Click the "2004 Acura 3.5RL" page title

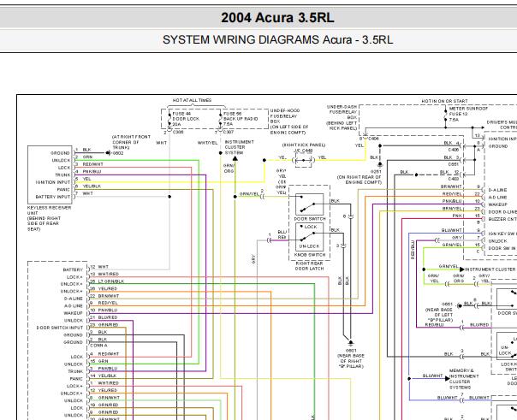click(277, 17)
